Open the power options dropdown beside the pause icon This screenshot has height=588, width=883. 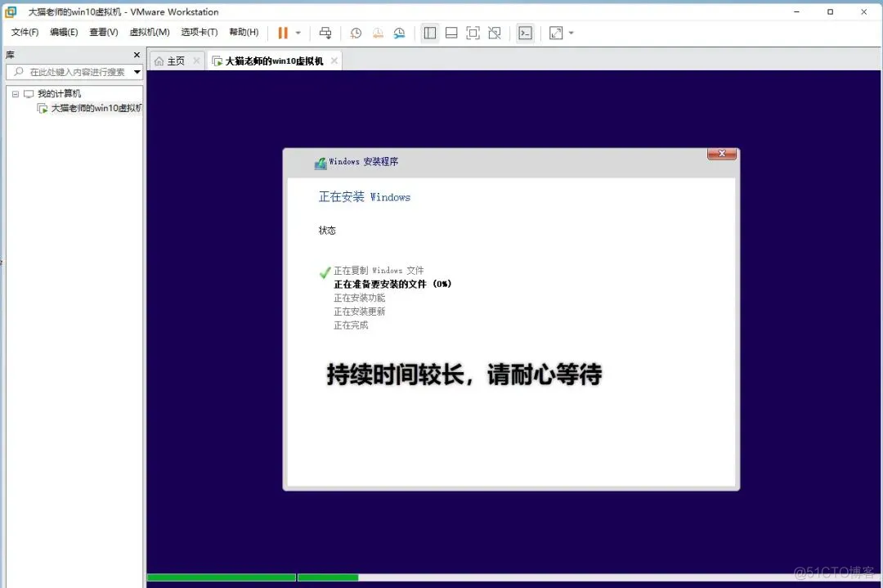pyautogui.click(x=298, y=34)
